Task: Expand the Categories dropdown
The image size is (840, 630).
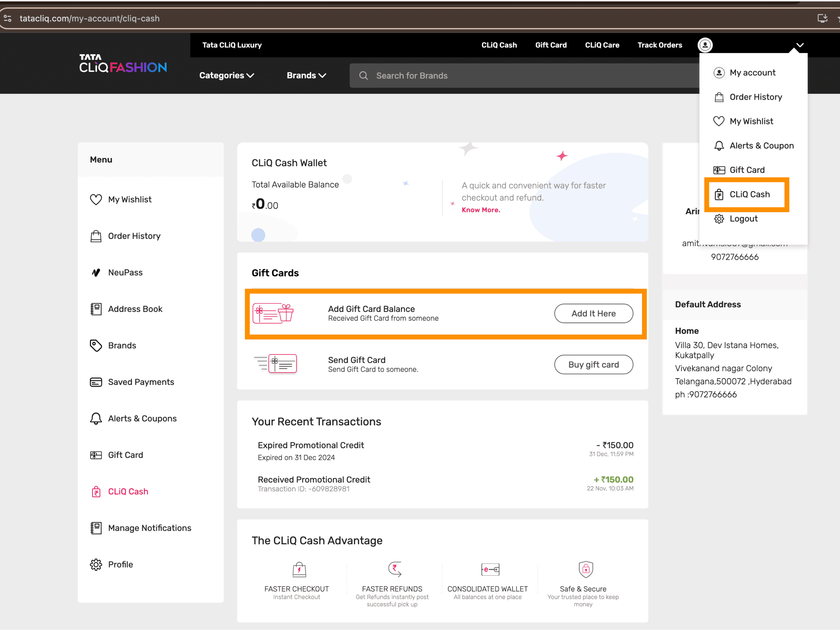Action: point(227,76)
